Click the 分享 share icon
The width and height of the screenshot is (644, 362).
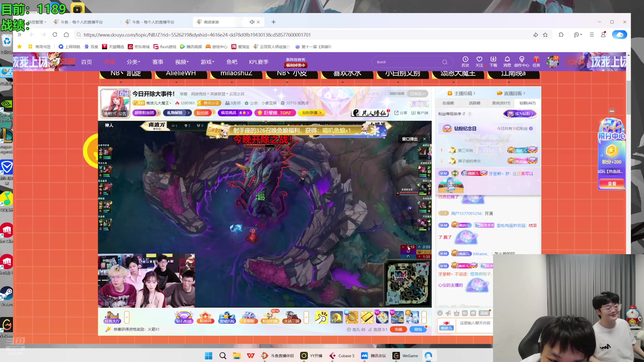pyautogui.click(x=401, y=113)
